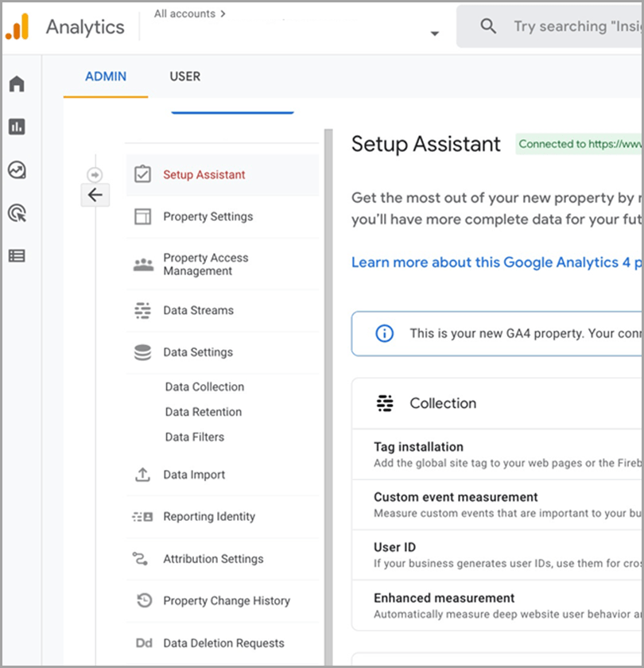Open Data Deletion Requests
Image resolution: width=644 pixels, height=668 pixels.
pyautogui.click(x=223, y=643)
